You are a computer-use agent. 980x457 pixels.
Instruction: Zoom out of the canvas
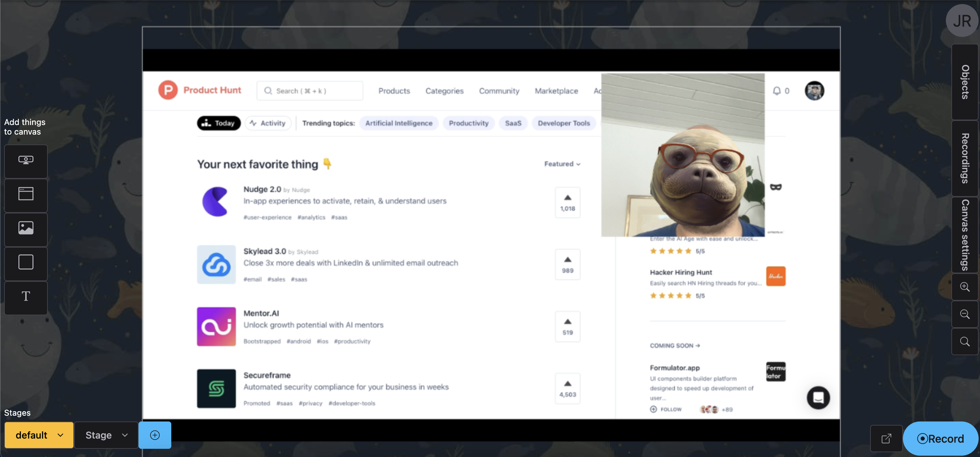[x=965, y=314]
